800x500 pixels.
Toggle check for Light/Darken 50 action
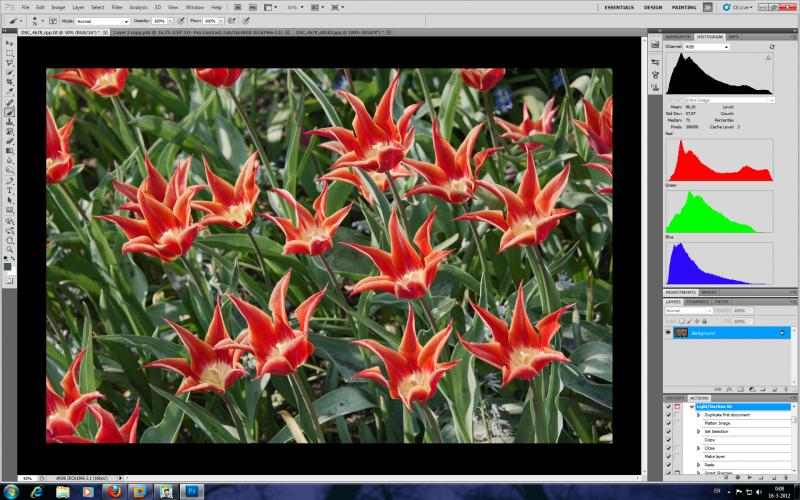(668, 407)
